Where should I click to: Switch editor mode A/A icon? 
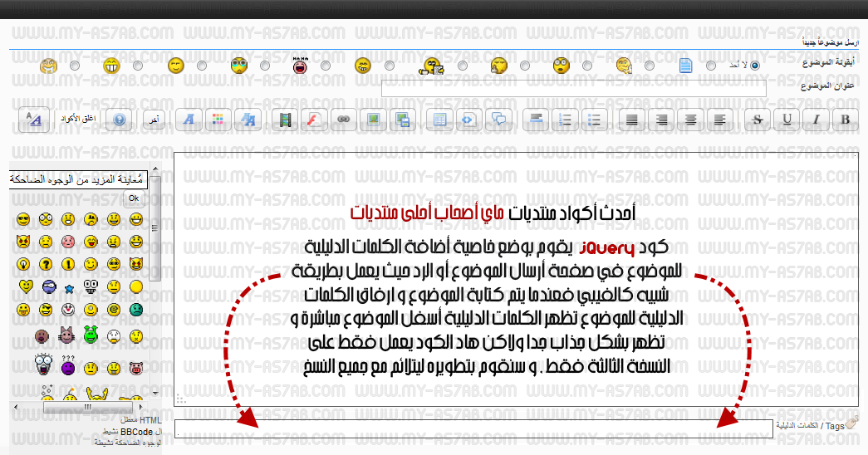pyautogui.click(x=33, y=120)
